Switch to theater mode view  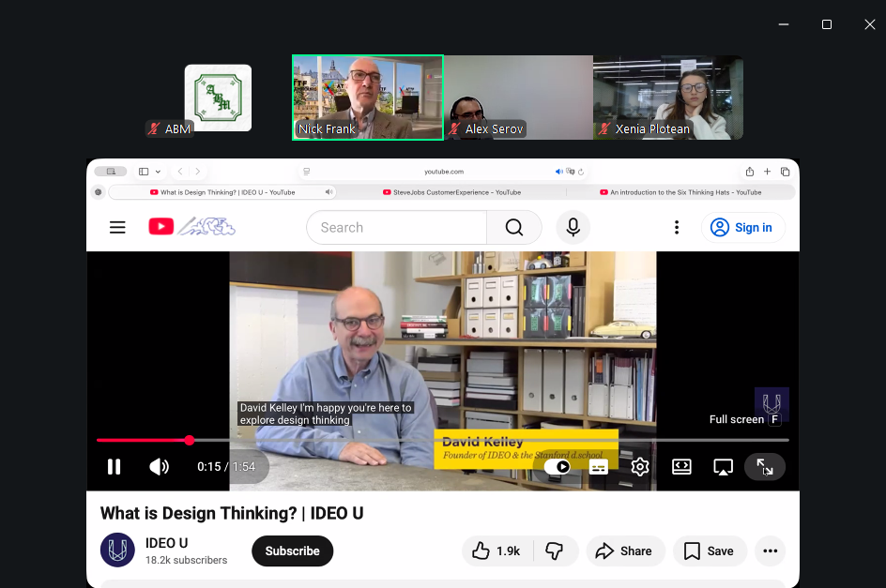pos(681,466)
